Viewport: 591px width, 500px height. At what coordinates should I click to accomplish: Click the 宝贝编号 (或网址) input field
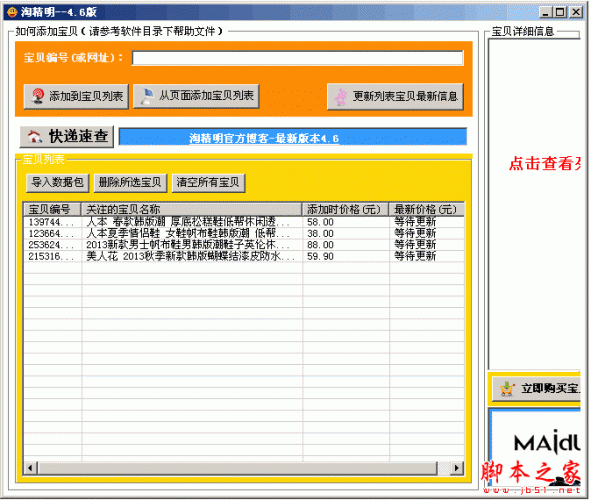pos(297,58)
